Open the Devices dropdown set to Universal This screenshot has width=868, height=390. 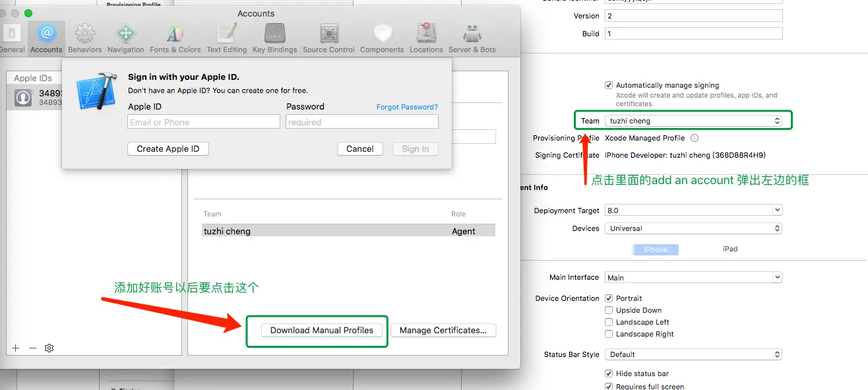694,228
